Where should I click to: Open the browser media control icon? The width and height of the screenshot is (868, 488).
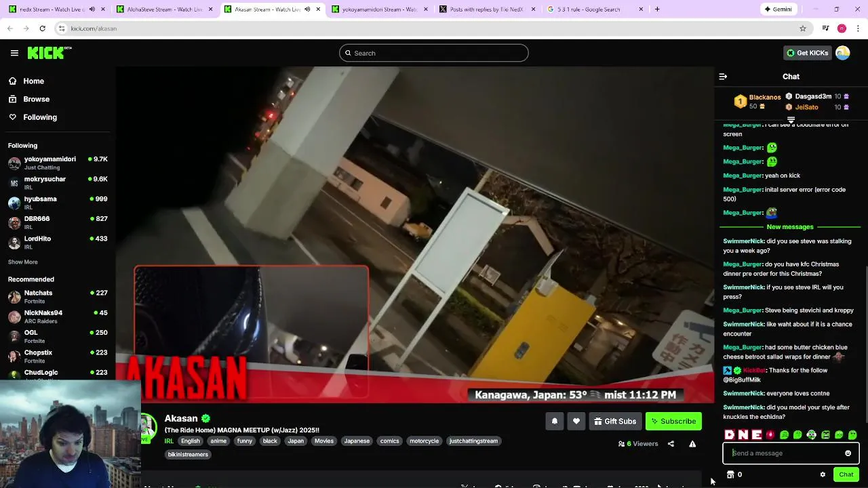pos(825,28)
